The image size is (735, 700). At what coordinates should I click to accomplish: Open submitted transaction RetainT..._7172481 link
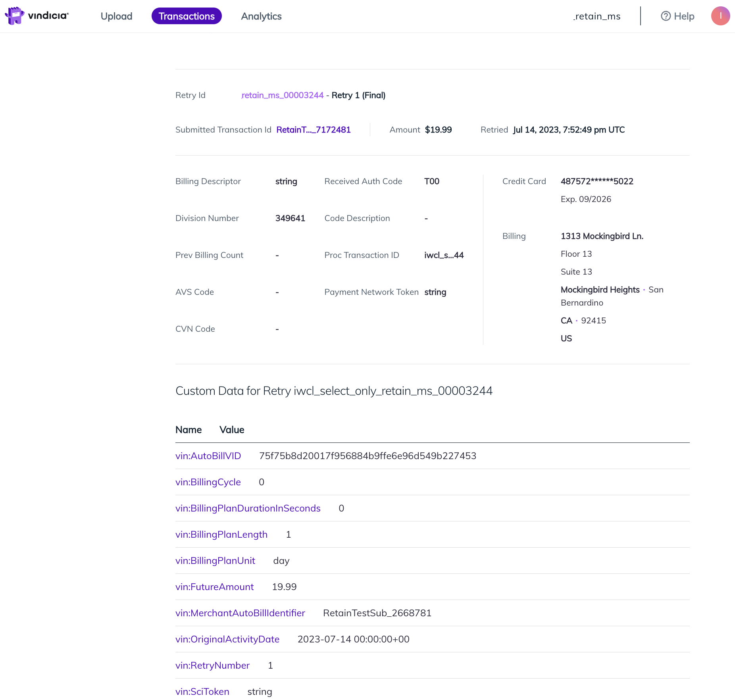[314, 130]
